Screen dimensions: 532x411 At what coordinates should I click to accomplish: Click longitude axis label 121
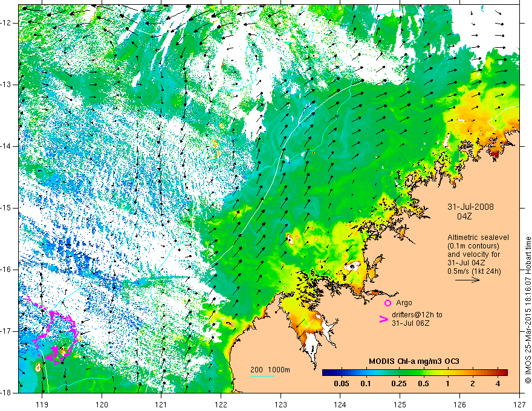(161, 404)
